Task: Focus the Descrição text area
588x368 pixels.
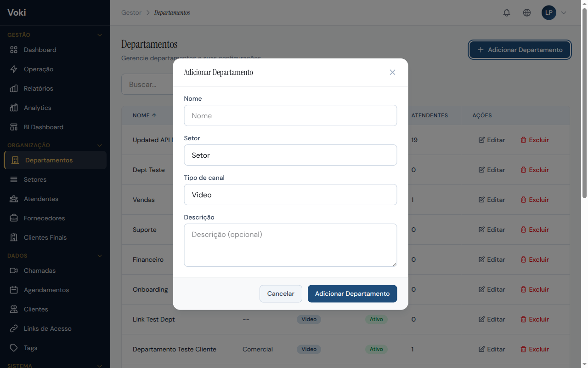Action: pos(290,245)
